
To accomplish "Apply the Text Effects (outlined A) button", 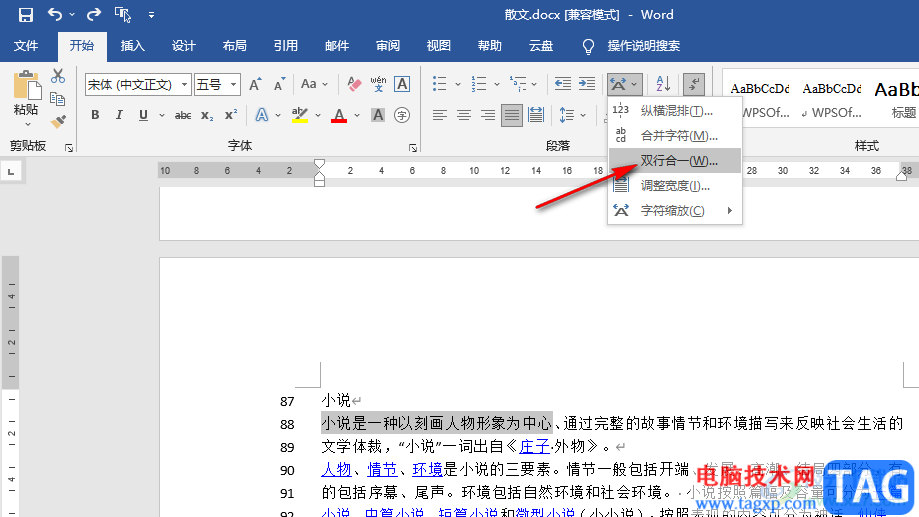I will tap(261, 115).
